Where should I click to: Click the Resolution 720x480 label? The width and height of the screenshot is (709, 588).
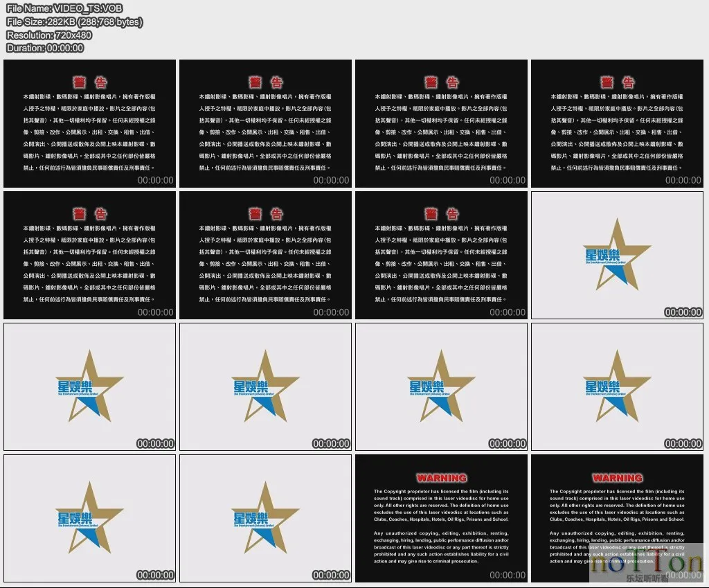click(48, 35)
